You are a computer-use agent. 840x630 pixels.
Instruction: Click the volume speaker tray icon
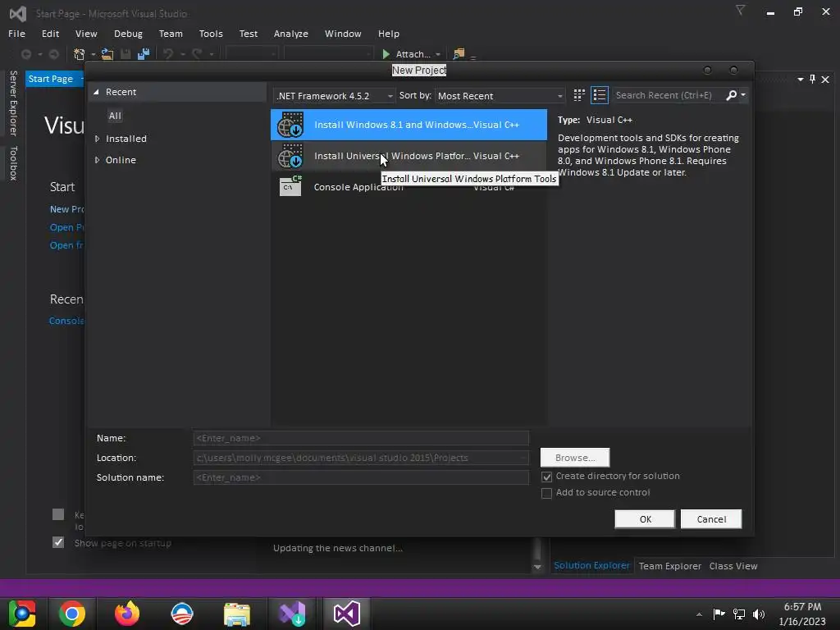[759, 614]
